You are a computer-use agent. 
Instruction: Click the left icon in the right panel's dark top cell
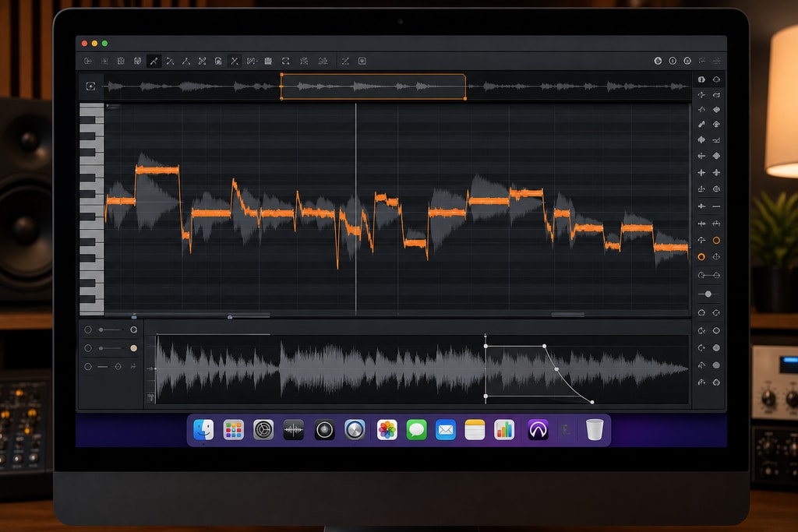tap(702, 79)
